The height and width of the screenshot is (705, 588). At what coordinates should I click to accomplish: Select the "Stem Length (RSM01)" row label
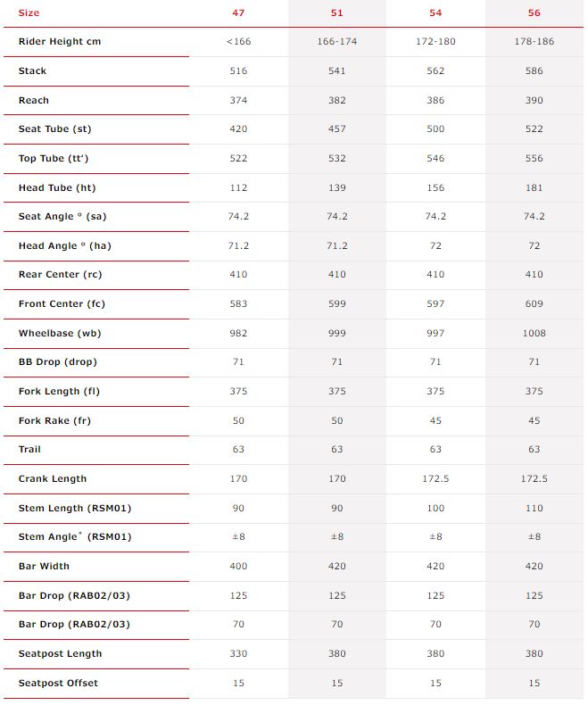(x=75, y=508)
